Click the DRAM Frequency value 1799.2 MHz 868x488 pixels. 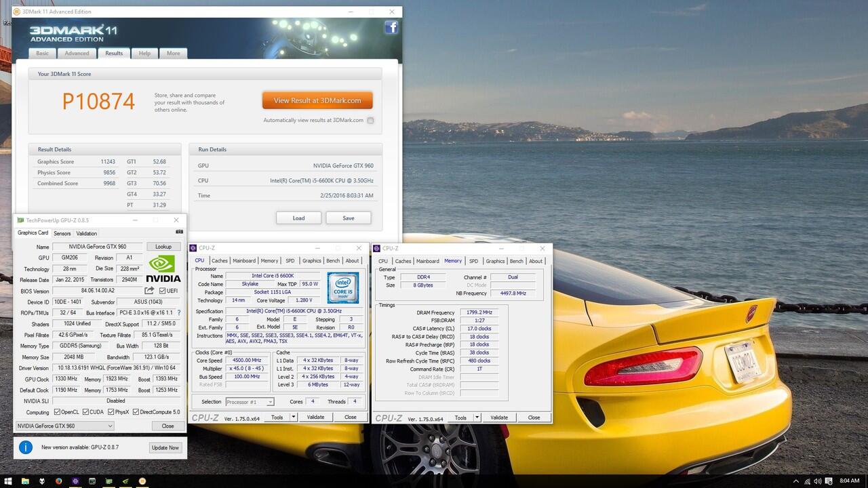pos(479,312)
